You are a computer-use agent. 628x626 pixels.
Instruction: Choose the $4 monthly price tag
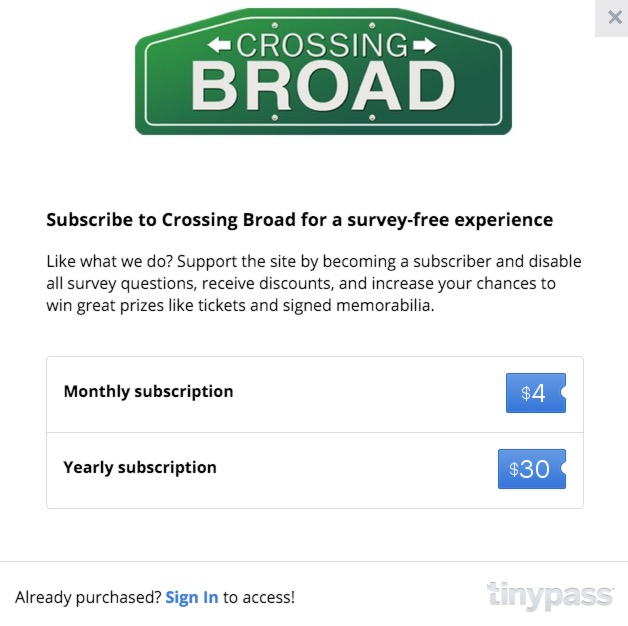tap(535, 393)
